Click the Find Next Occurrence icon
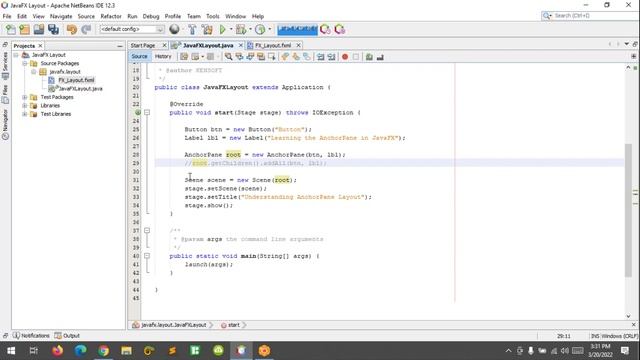Image resolution: width=640 pixels, height=360 pixels. (x=250, y=57)
